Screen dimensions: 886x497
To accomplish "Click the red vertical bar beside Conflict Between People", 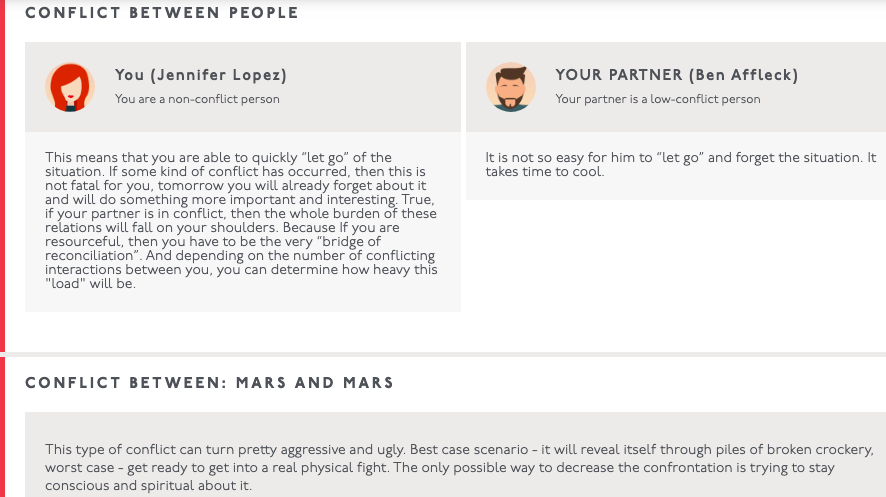I will coord(2,175).
